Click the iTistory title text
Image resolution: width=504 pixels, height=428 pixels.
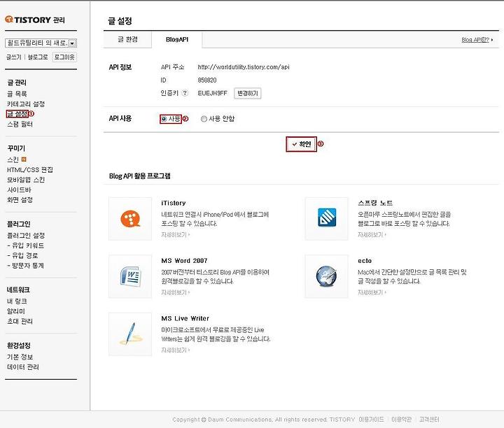[174, 203]
